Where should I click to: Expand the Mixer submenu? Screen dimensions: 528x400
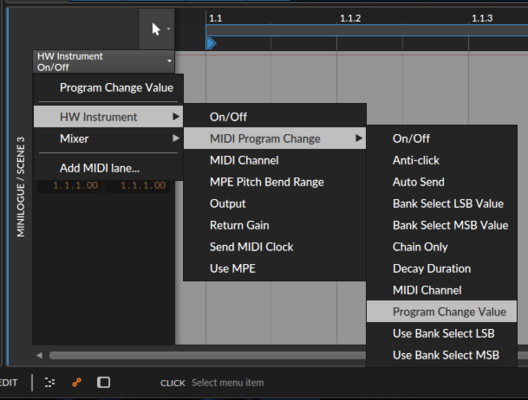[108, 139]
